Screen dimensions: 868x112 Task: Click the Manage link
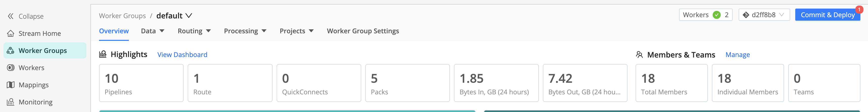coord(737,54)
